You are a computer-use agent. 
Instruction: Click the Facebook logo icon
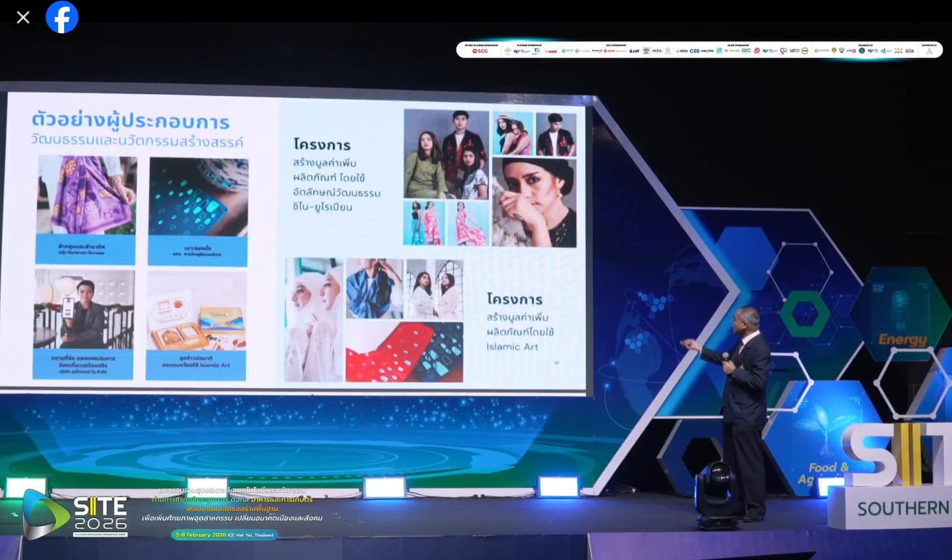coord(62,18)
